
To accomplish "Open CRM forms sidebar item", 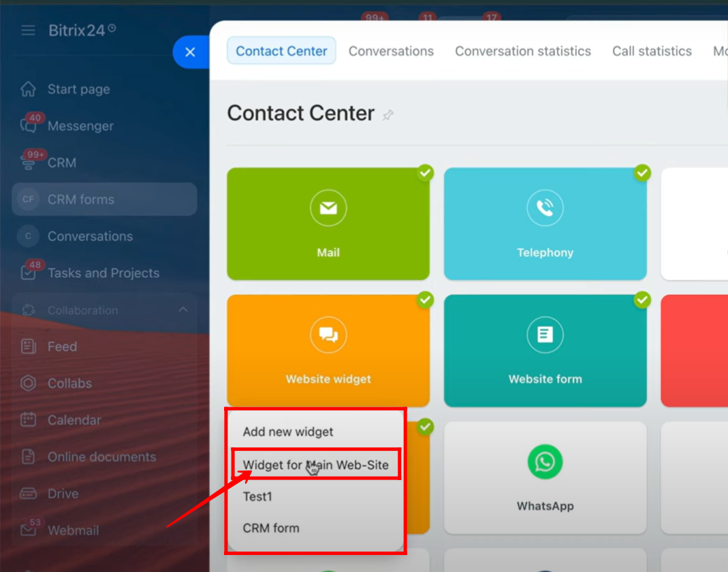I will click(104, 199).
